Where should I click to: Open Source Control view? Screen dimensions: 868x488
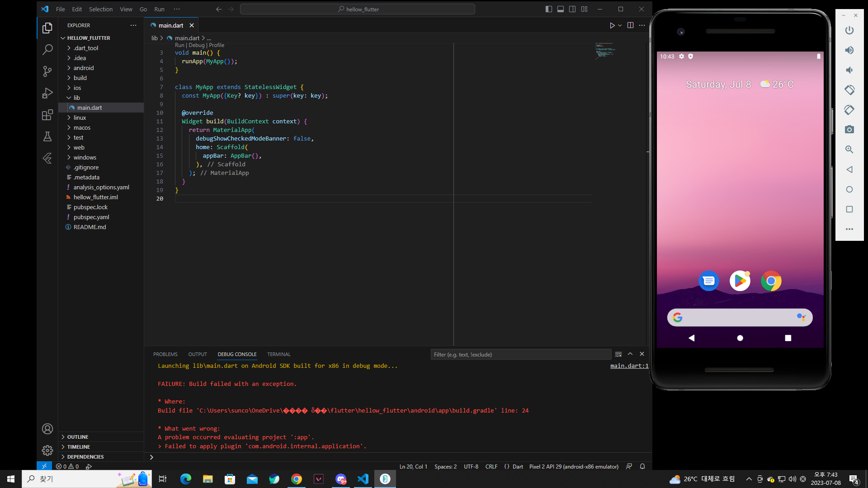click(x=47, y=71)
